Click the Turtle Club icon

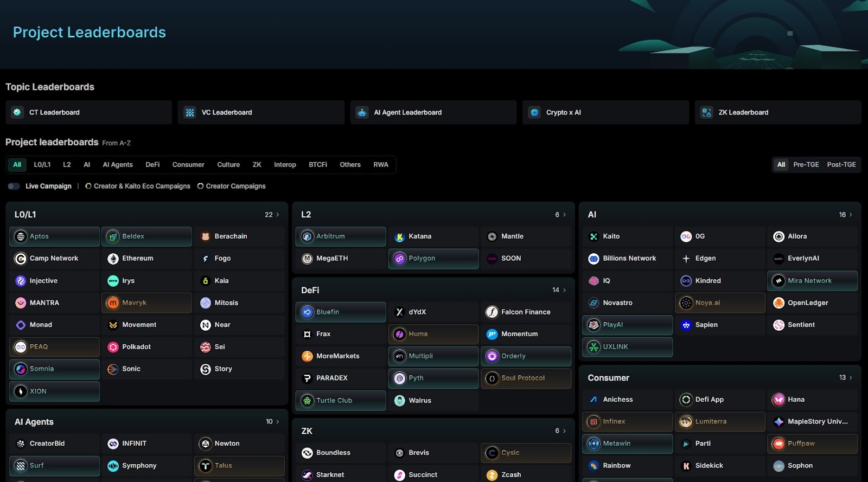tap(307, 401)
